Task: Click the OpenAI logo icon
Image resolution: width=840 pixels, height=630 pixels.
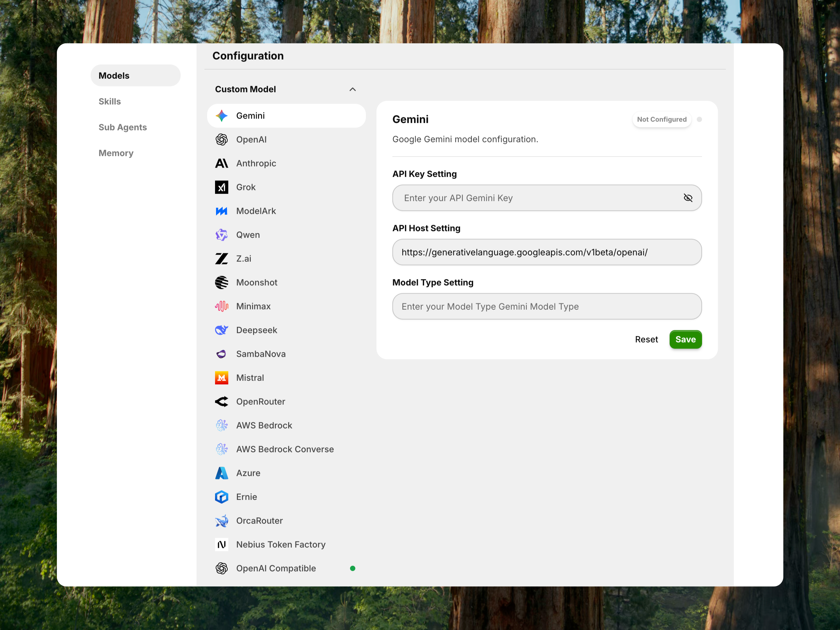Action: click(x=221, y=140)
